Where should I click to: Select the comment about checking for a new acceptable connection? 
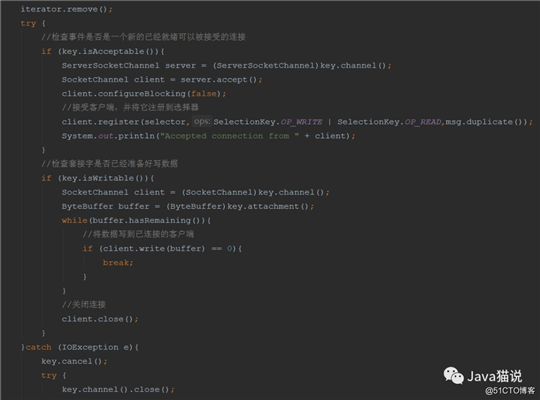click(143, 37)
